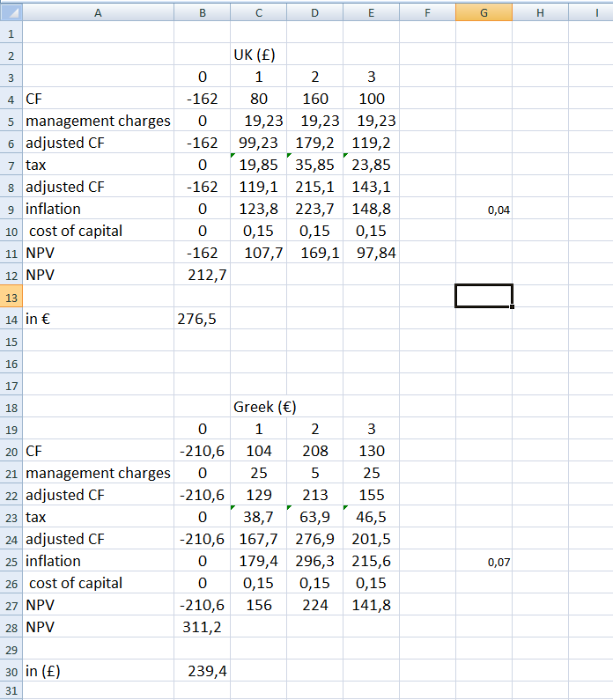Click the 'in (£)' label cell
The width and height of the screenshot is (613, 700).
pyautogui.click(x=98, y=671)
